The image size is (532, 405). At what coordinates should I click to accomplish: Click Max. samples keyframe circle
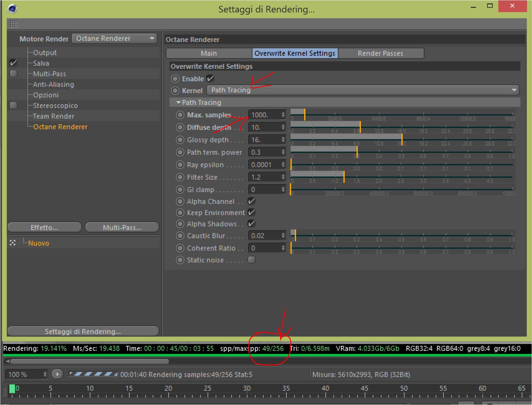click(180, 115)
